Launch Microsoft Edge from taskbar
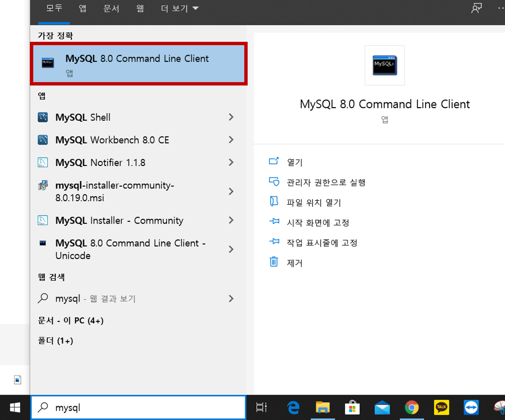The image size is (505, 420). pos(293,407)
